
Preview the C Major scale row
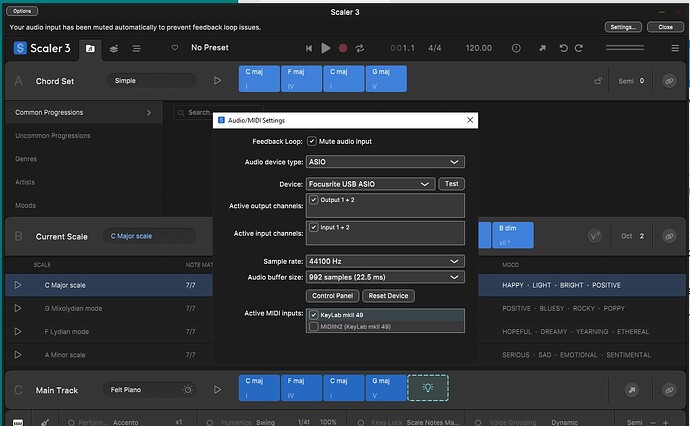[x=18, y=285]
